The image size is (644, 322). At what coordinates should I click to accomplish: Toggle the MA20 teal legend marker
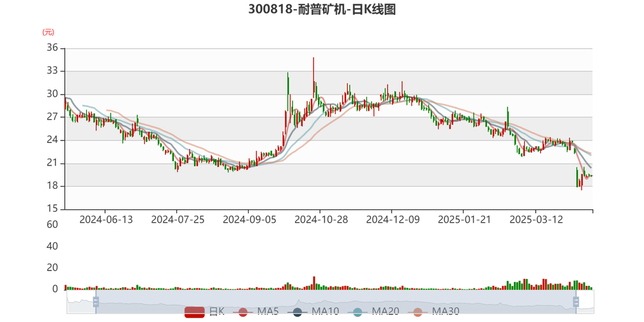(x=357, y=312)
